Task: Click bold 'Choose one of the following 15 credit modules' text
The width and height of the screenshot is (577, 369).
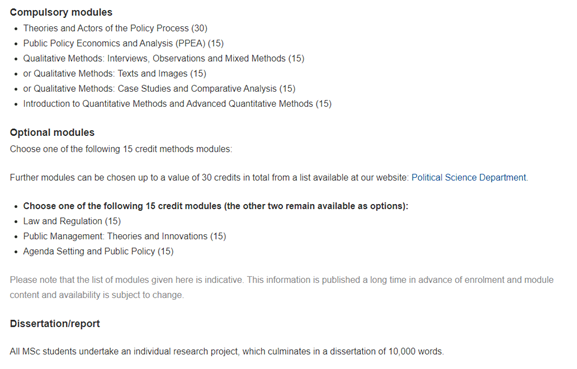Action: coord(216,206)
